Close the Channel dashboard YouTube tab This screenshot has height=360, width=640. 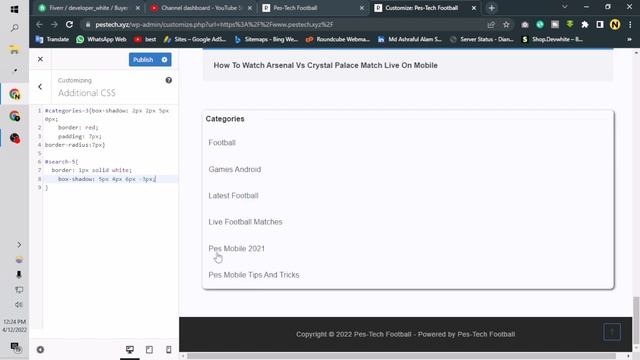click(250, 8)
